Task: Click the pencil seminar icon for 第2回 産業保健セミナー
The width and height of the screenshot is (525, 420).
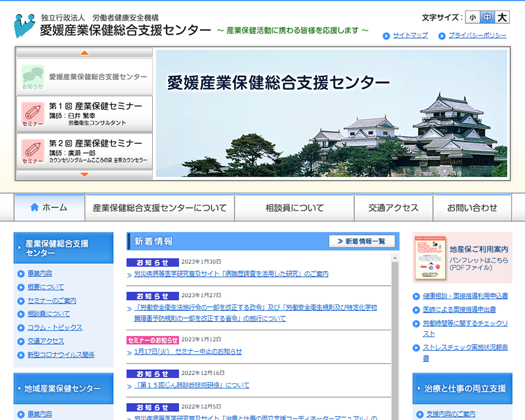Action: [x=33, y=150]
